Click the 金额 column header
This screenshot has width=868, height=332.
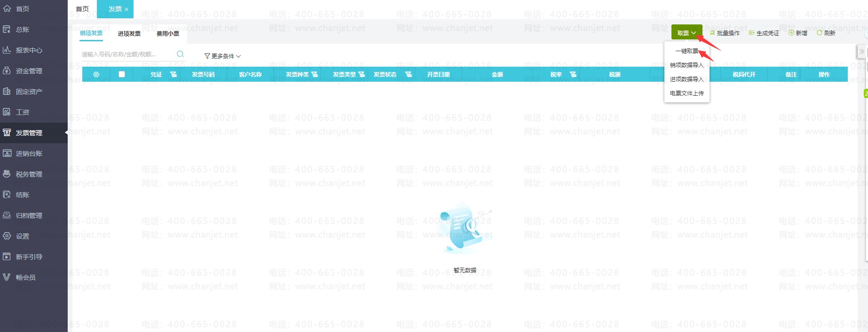[x=497, y=74]
